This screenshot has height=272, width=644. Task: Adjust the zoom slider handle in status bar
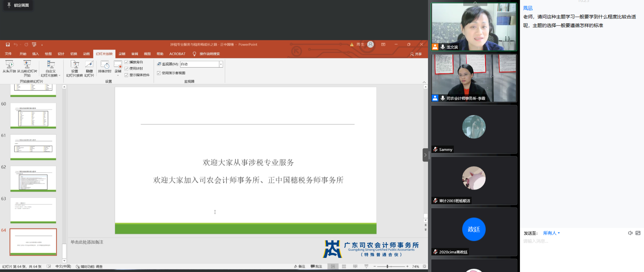(387, 267)
